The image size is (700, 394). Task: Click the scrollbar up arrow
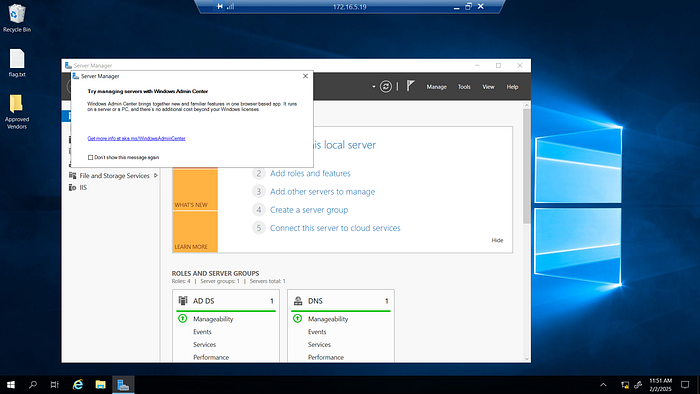(x=527, y=105)
